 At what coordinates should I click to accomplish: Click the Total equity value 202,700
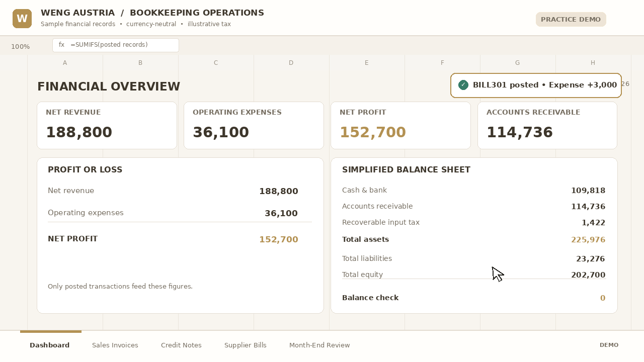(588, 275)
